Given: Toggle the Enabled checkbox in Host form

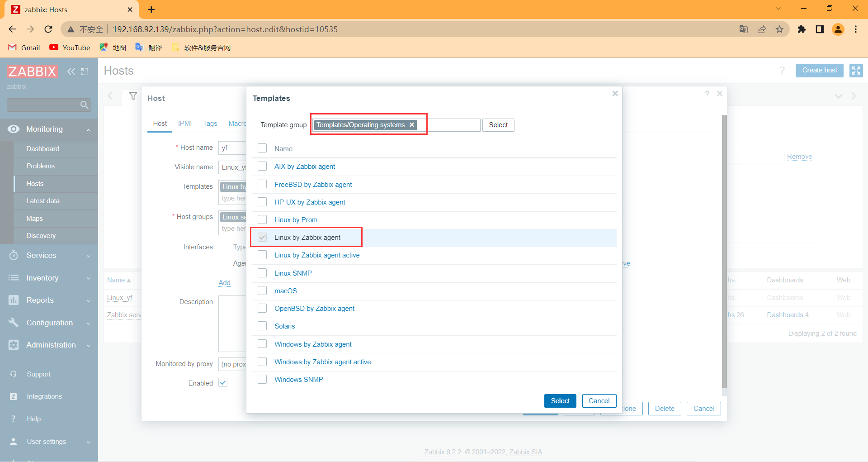Looking at the screenshot, I should 223,383.
